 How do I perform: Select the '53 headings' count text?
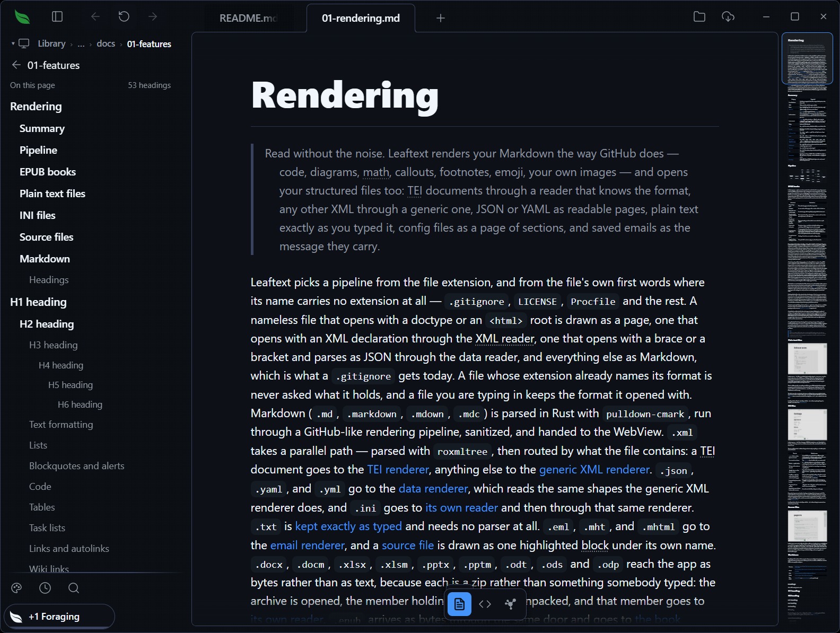tap(149, 85)
